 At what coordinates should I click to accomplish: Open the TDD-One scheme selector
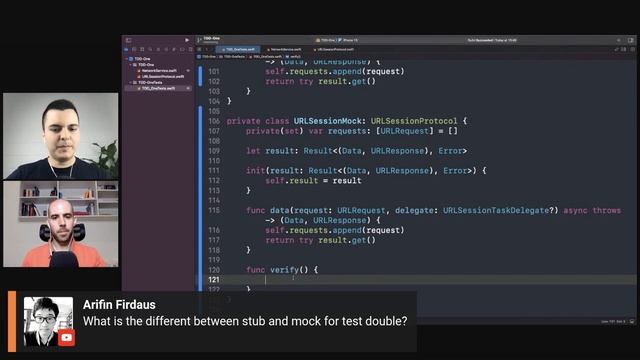(x=325, y=40)
